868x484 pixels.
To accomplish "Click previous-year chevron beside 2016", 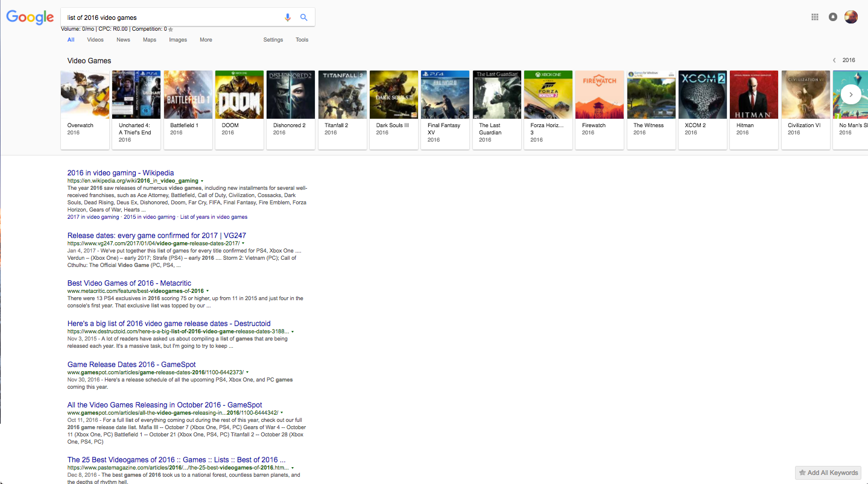I will pos(834,60).
